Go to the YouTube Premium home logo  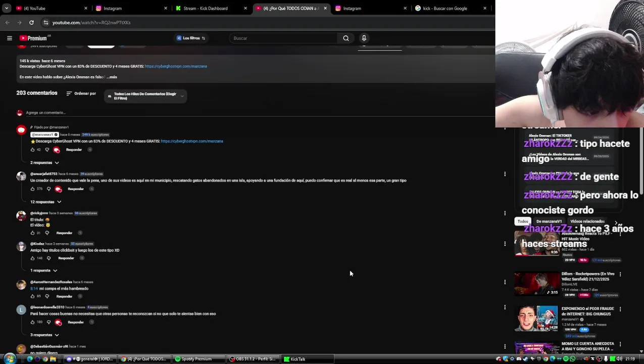pos(34,38)
